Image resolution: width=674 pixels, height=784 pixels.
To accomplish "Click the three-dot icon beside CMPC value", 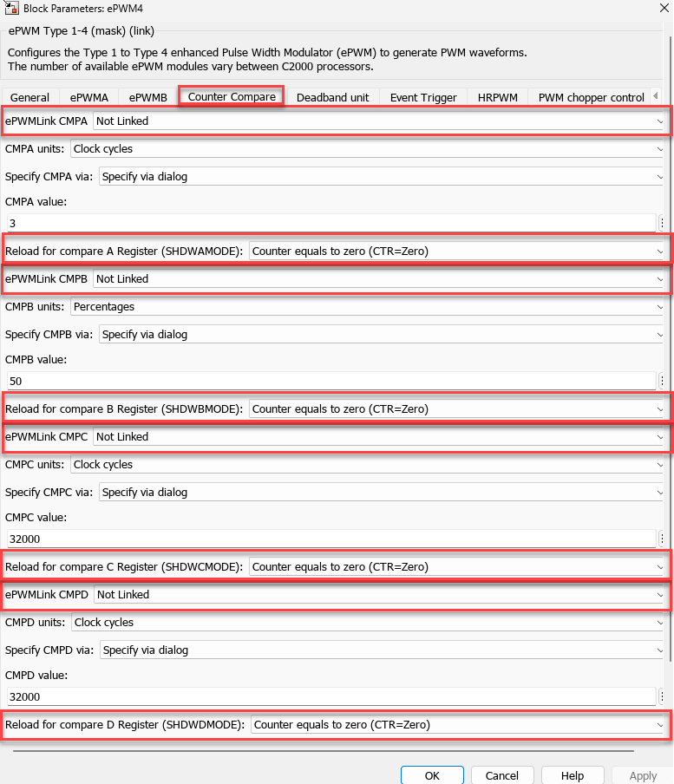I will tap(662, 539).
